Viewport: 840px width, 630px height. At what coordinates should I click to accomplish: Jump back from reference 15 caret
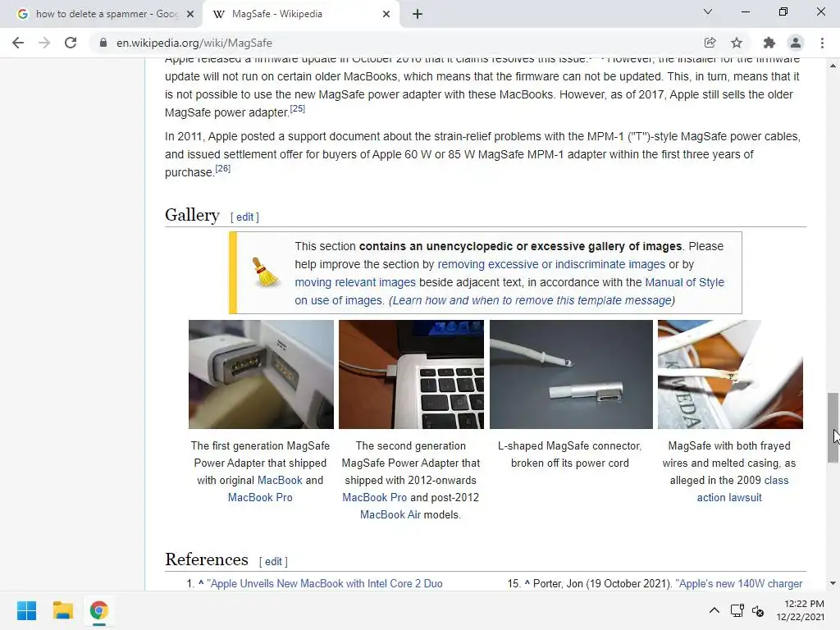point(527,583)
